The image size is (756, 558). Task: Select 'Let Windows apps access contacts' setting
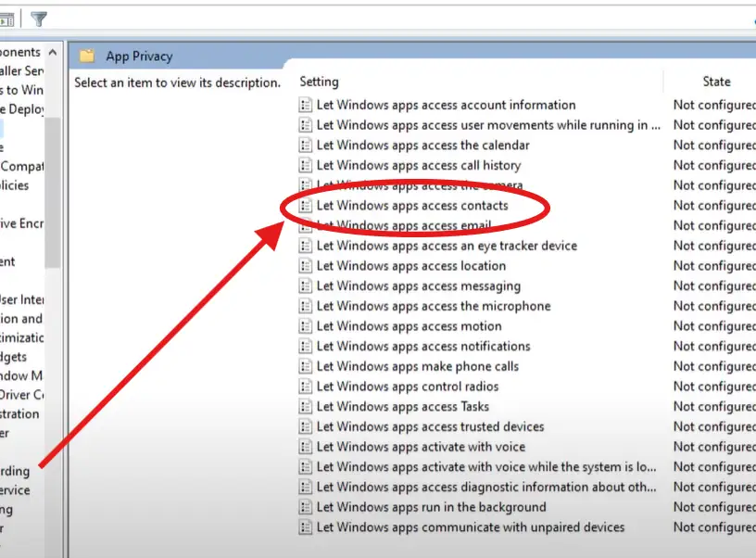pos(412,206)
